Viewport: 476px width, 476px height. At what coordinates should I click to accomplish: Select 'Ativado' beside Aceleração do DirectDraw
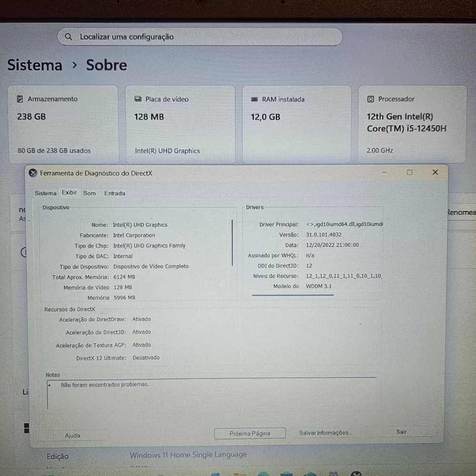(141, 319)
